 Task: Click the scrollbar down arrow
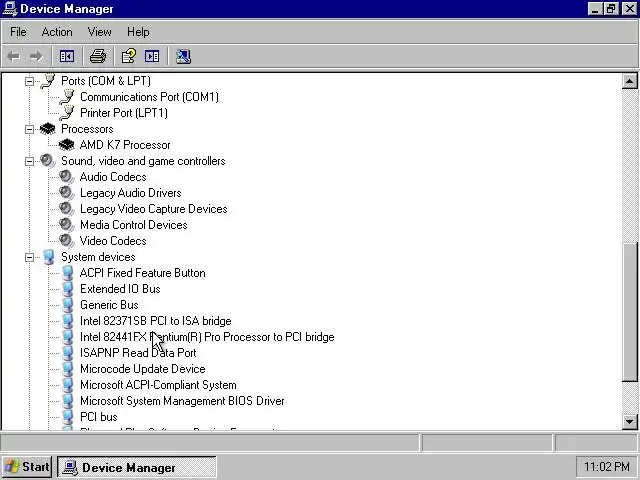tap(629, 421)
